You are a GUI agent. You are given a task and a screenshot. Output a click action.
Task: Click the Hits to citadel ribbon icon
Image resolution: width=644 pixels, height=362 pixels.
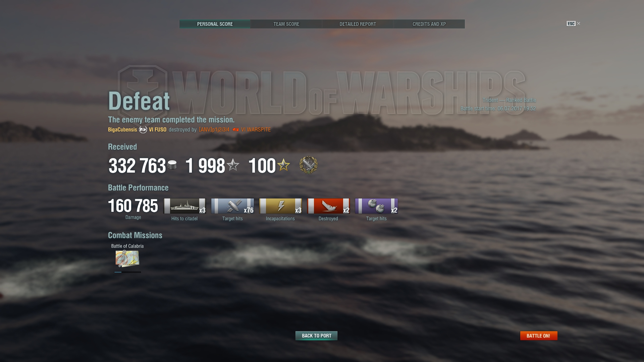tap(184, 206)
